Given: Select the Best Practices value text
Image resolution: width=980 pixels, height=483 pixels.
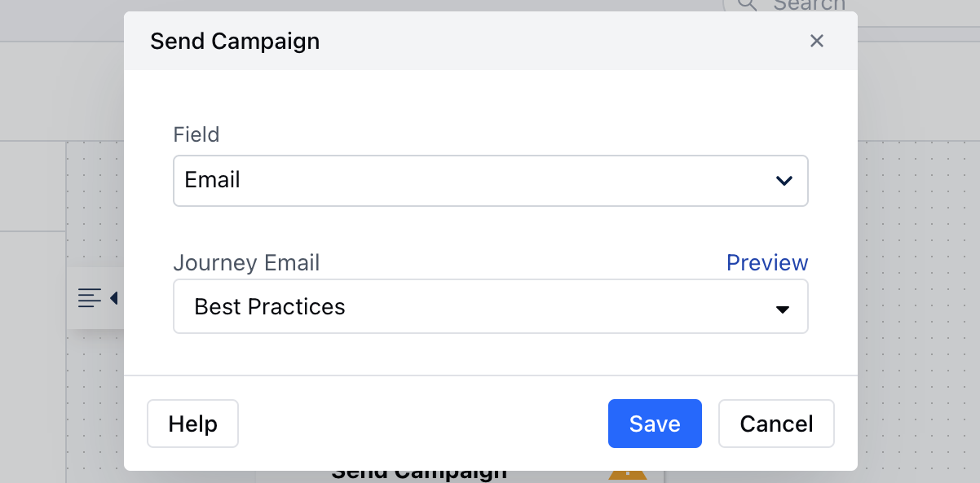Looking at the screenshot, I should click(x=270, y=307).
